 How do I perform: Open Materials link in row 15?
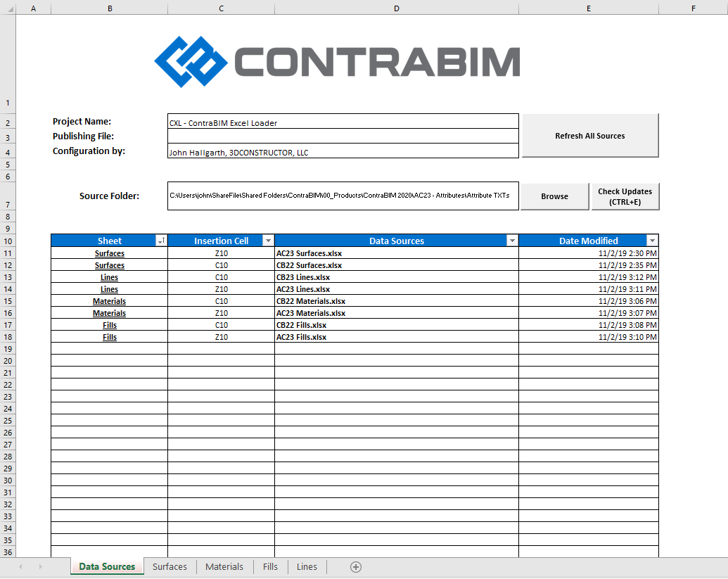click(110, 301)
